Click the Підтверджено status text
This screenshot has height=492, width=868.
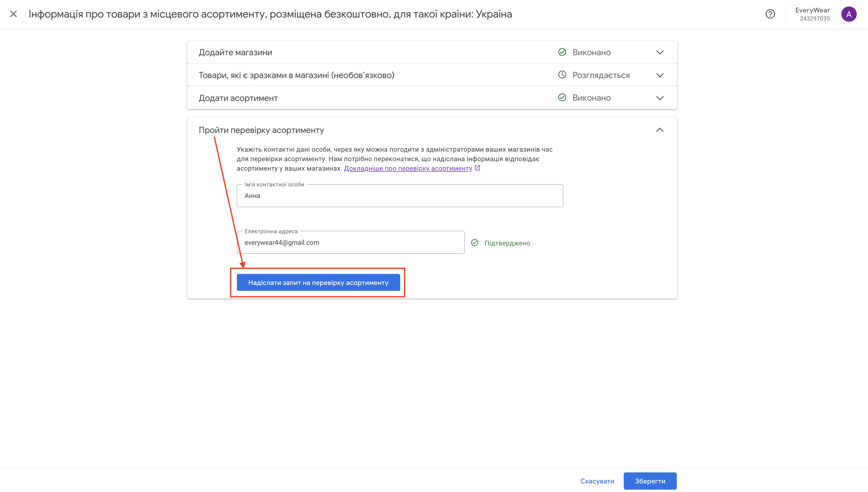[507, 243]
